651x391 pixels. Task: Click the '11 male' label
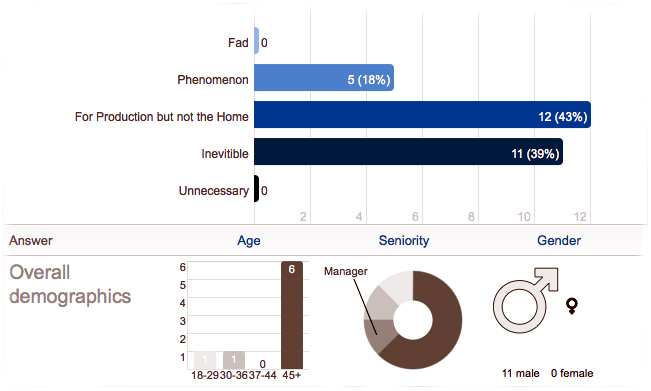[521, 374]
